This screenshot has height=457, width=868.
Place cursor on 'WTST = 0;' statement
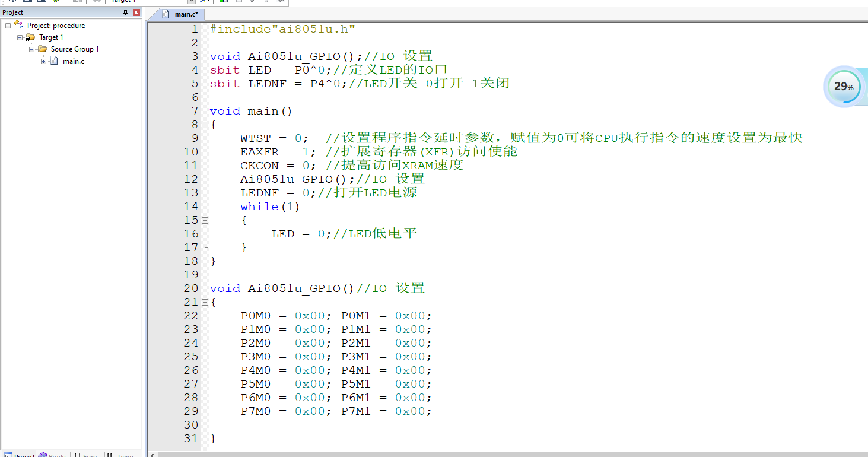274,138
